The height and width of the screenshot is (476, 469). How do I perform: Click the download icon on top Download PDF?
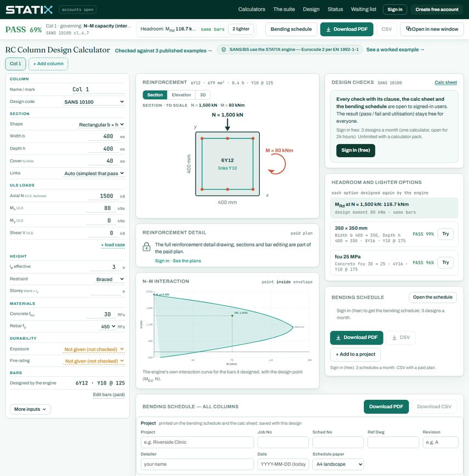coord(328,30)
